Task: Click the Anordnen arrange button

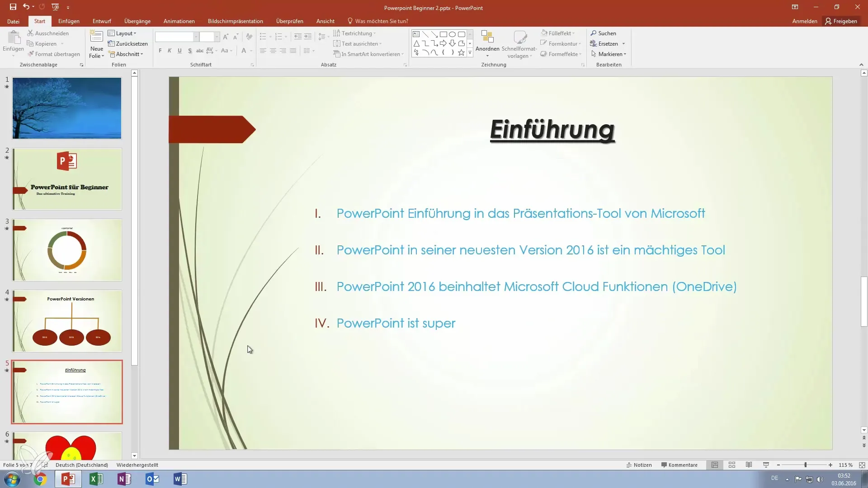Action: point(487,44)
